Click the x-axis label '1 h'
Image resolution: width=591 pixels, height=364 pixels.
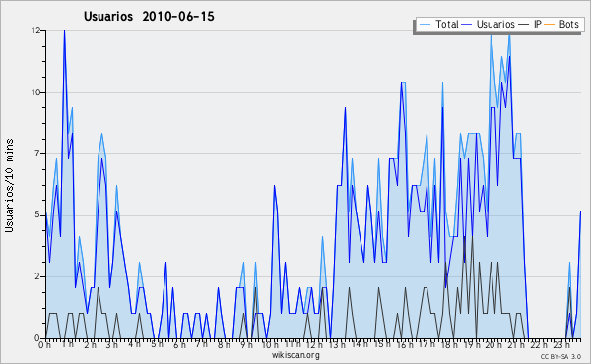[67, 344]
